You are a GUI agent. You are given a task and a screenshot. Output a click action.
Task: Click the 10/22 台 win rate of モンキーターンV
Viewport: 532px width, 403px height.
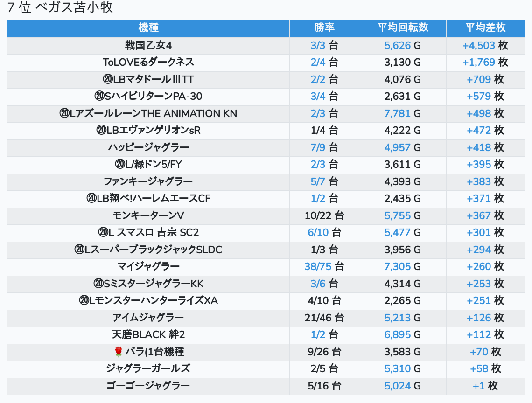coord(324,216)
